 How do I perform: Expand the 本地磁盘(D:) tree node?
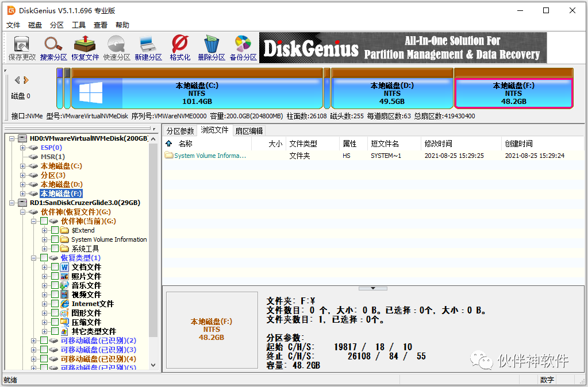(22, 184)
